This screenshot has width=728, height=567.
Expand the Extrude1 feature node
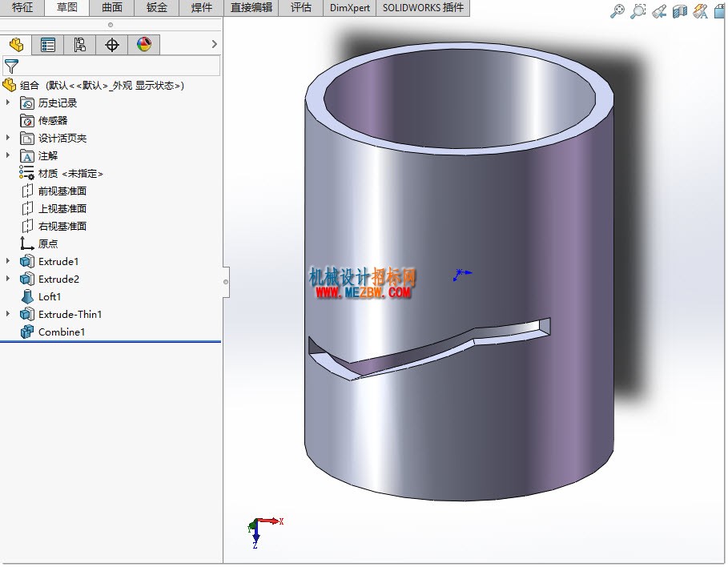(x=8, y=261)
